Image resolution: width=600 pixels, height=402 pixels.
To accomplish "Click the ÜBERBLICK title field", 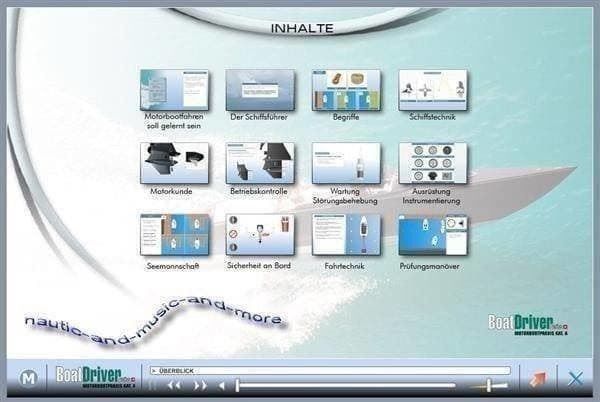I will pyautogui.click(x=330, y=371).
